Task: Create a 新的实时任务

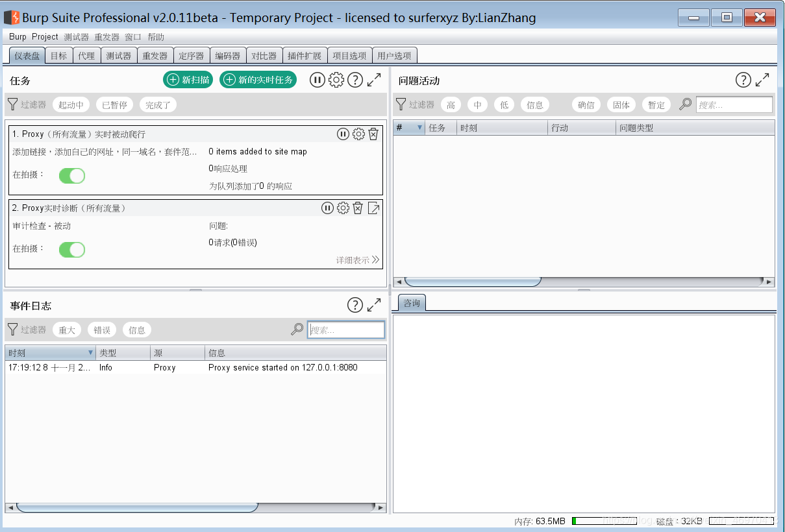Action: 258,80
